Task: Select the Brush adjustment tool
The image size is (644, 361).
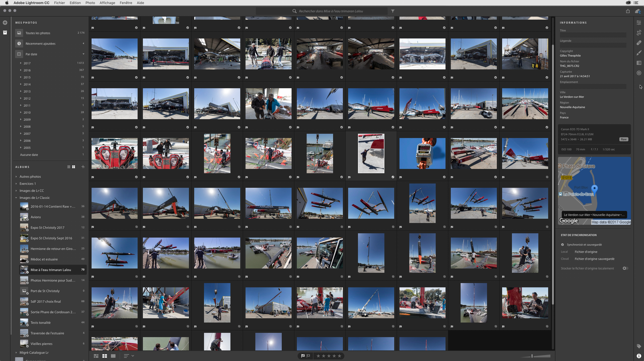Action: [x=639, y=53]
